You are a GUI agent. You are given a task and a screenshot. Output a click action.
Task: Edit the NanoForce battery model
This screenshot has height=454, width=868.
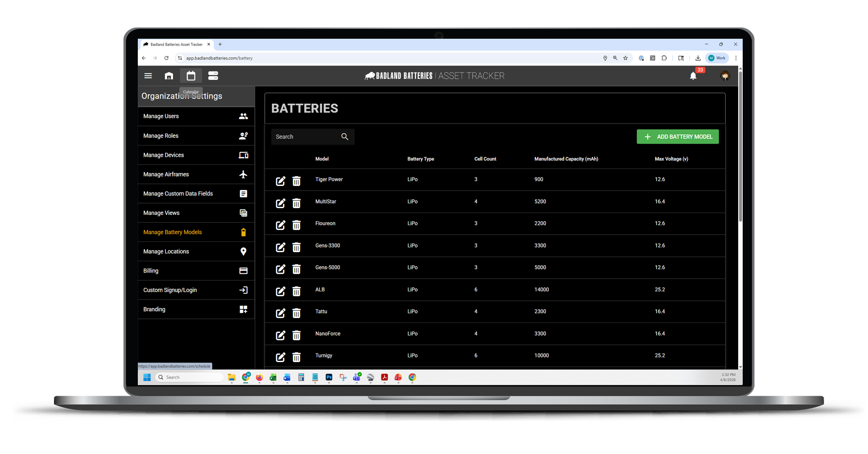280,335
